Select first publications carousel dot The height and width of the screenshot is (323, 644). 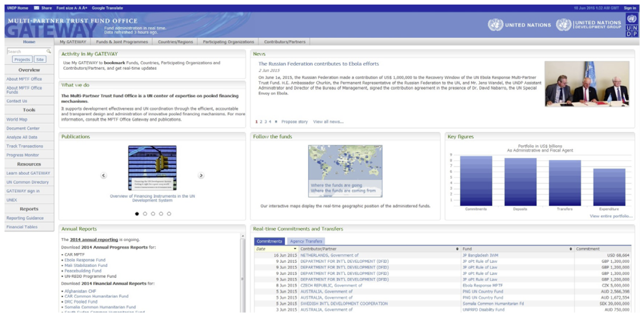(137, 214)
